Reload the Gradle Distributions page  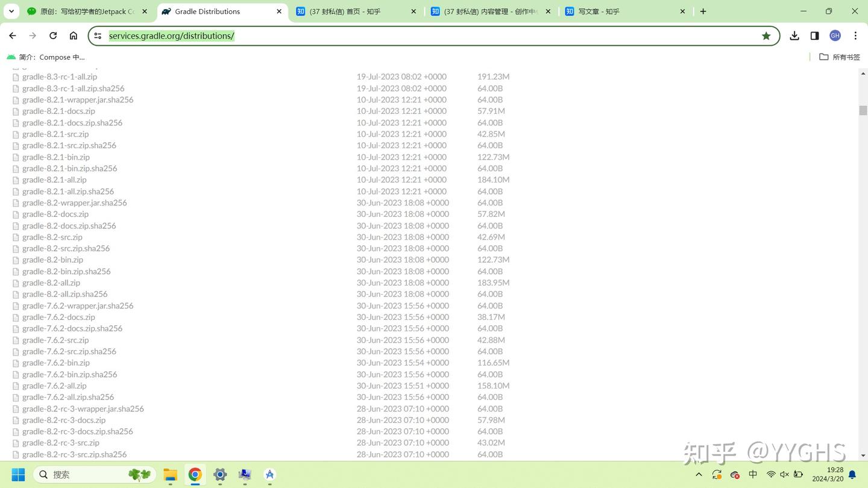[x=53, y=36]
